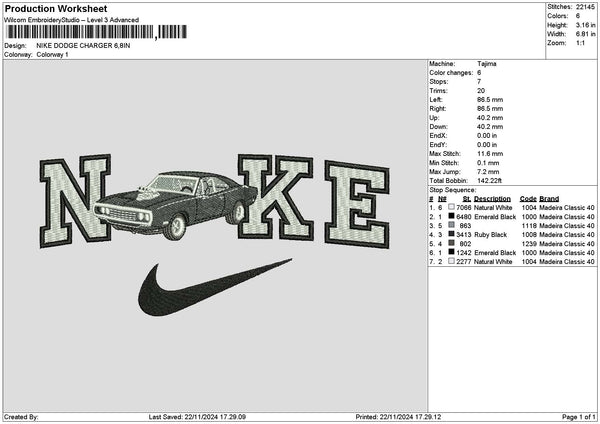
Task: Click the embroidered letter N
Action: pyautogui.click(x=75, y=200)
